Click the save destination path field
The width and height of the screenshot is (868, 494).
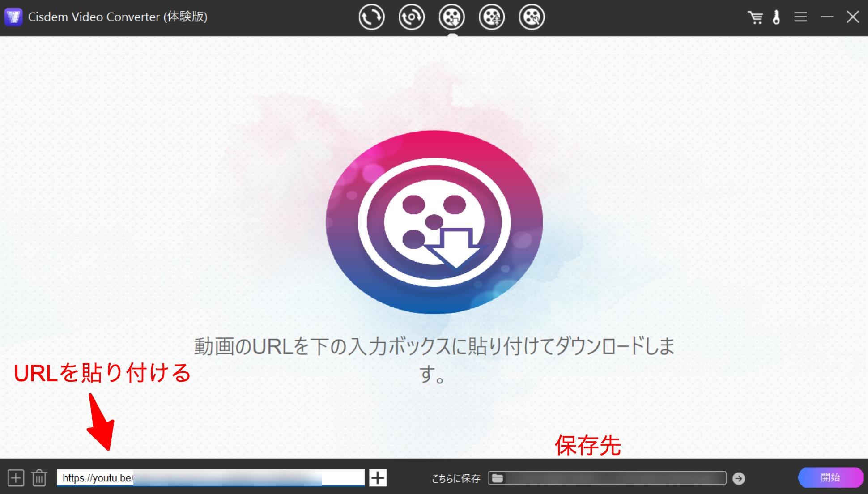(607, 478)
